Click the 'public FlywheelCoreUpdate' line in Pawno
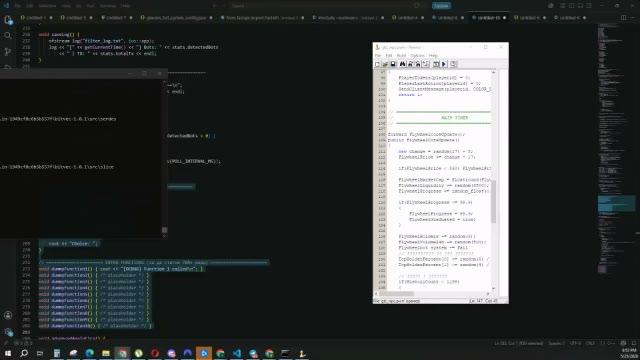 (x=424, y=140)
